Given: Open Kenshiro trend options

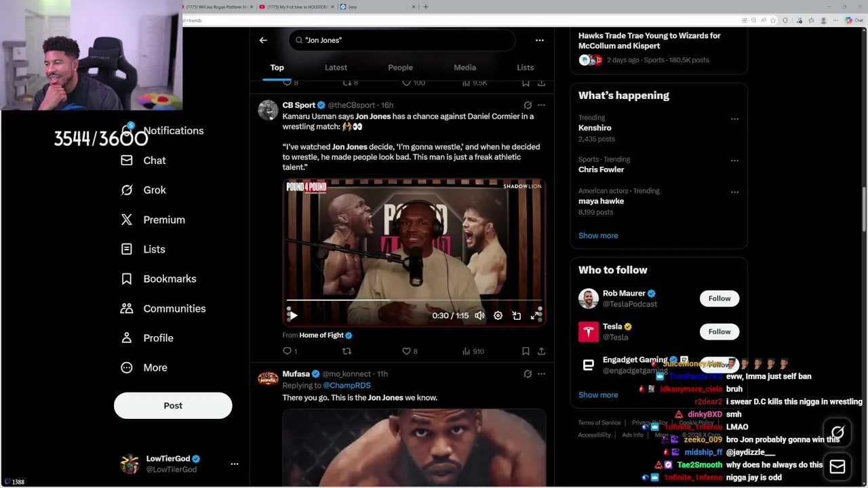Looking at the screenshot, I should (734, 119).
